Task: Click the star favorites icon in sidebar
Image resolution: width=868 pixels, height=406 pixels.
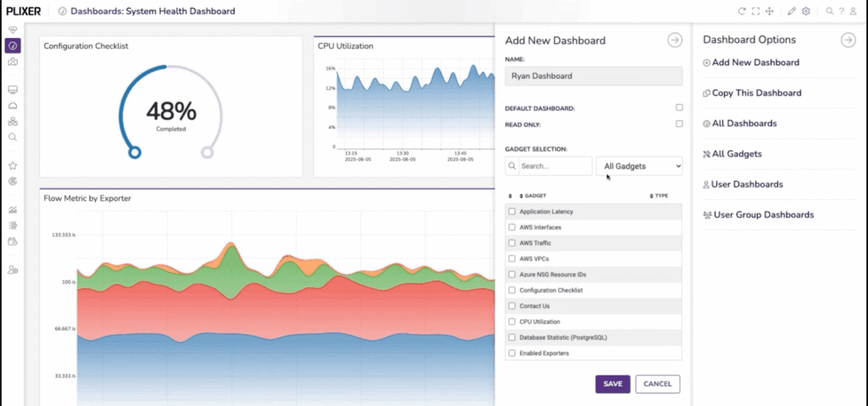Action: (x=13, y=166)
